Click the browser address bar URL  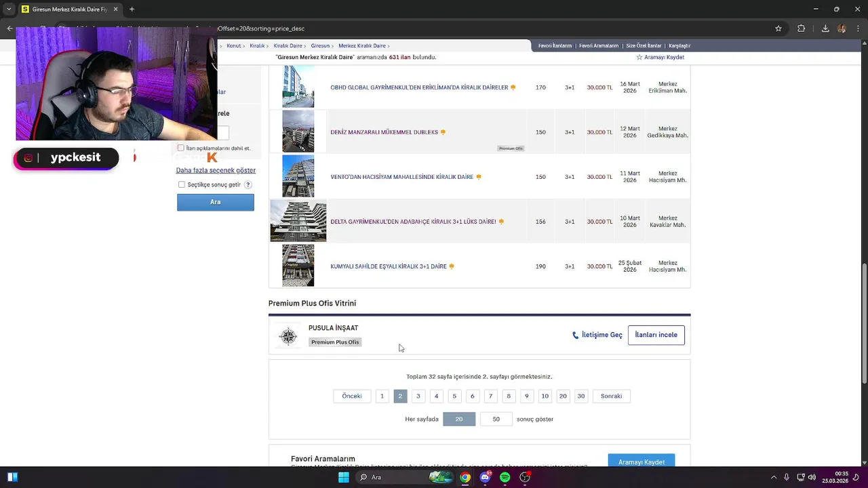[261, 28]
